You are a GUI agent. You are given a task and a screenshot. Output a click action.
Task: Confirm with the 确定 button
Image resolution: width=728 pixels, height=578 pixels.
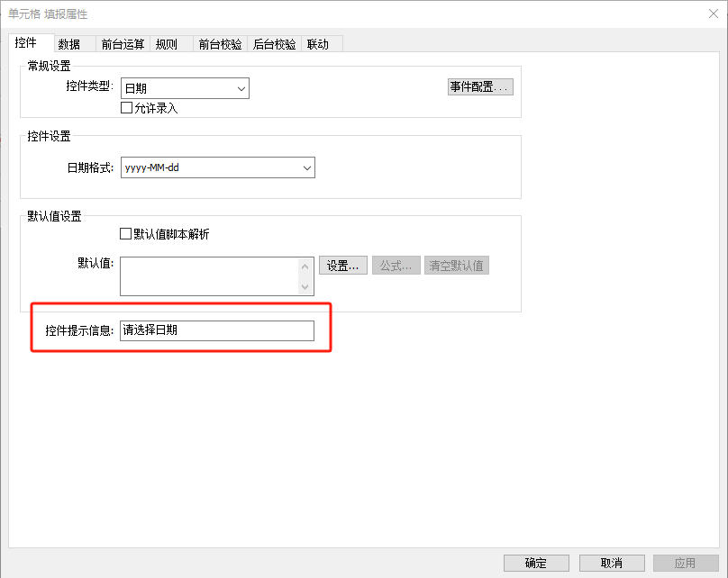tap(536, 563)
